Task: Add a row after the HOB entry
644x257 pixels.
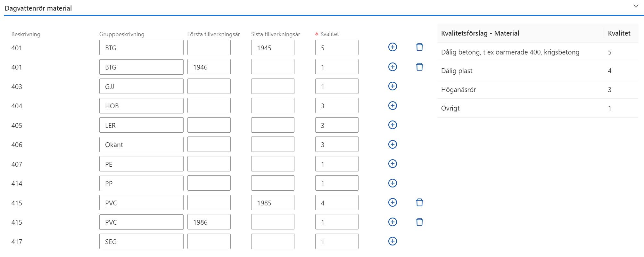Action: point(392,106)
